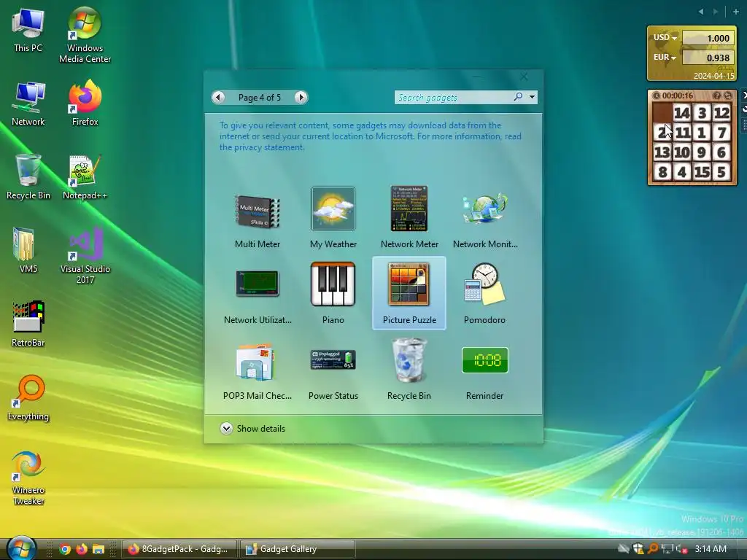Select the Pomodoro gadget
The image size is (747, 560).
coord(485,293)
